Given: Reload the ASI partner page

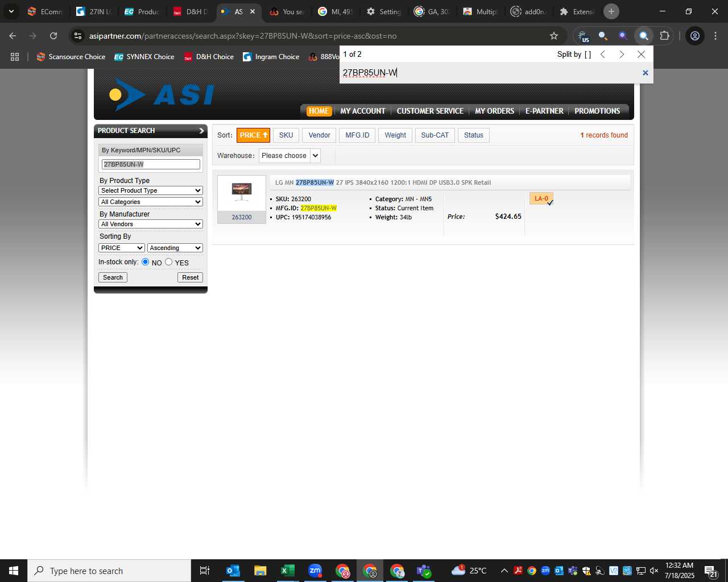Looking at the screenshot, I should (x=53, y=36).
